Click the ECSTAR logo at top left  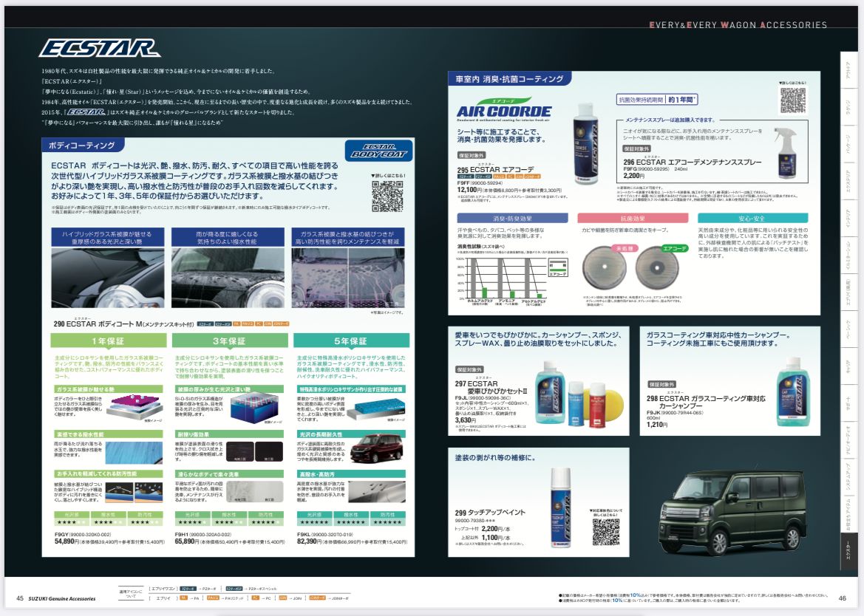(99, 49)
